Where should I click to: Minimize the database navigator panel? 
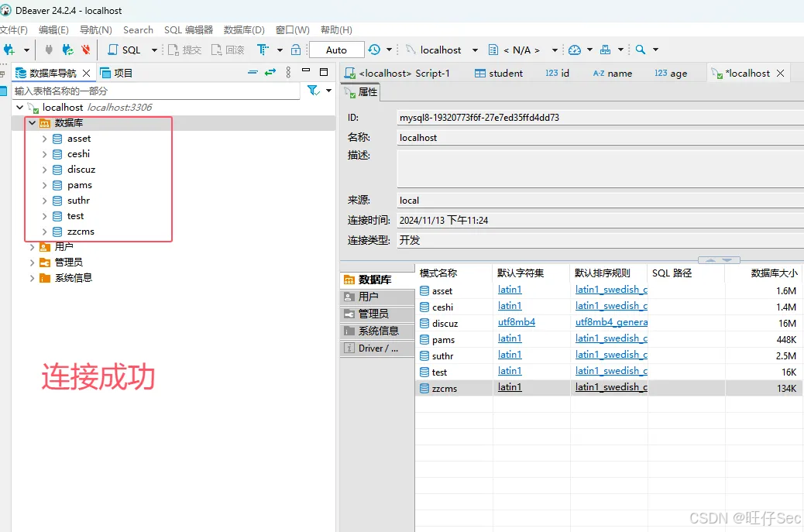tap(306, 70)
